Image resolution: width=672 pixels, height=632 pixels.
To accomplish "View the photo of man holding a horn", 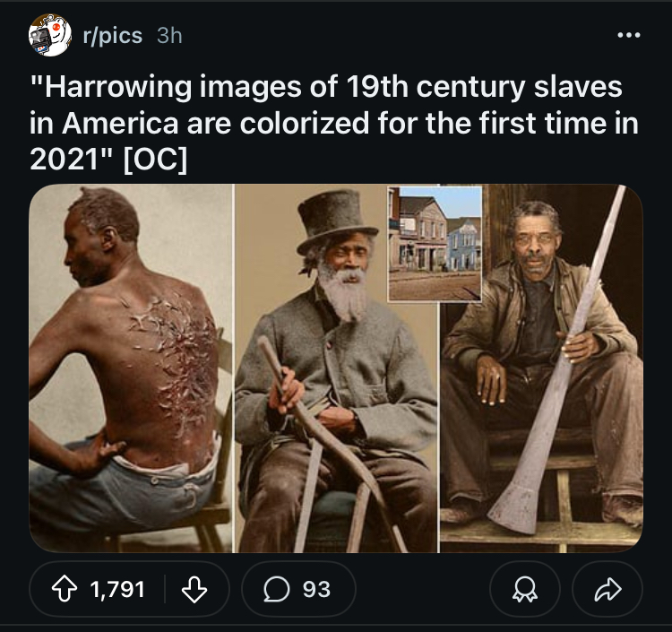I will 541,368.
